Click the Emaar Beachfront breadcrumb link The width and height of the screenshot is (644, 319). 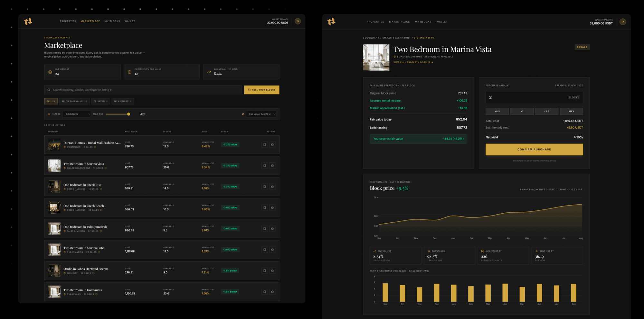[396, 38]
